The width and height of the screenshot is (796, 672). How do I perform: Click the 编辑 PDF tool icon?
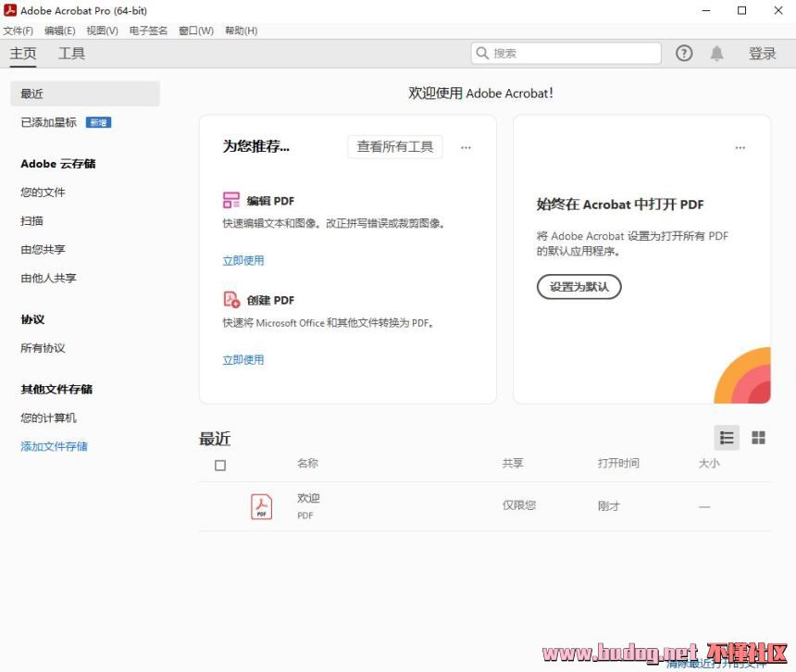[x=231, y=200]
